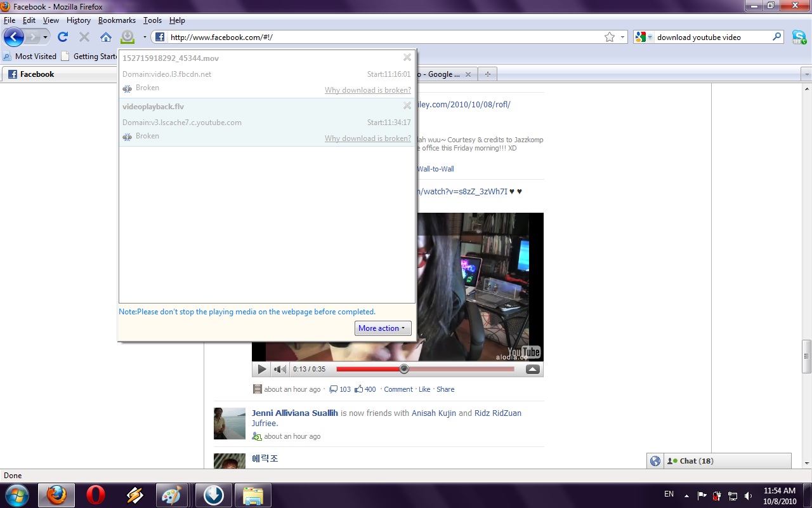The width and height of the screenshot is (812, 508).
Task: Click the page vertical scrollbar thumb
Action: click(x=807, y=356)
